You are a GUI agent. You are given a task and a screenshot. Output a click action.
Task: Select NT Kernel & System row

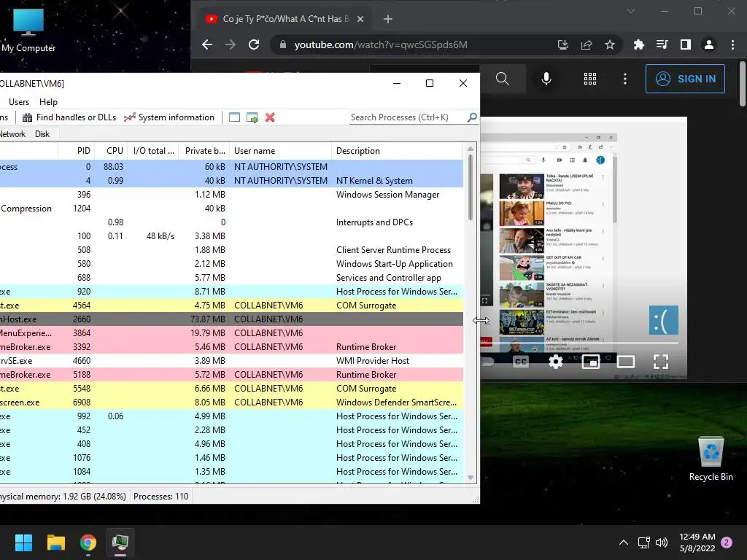point(231,181)
